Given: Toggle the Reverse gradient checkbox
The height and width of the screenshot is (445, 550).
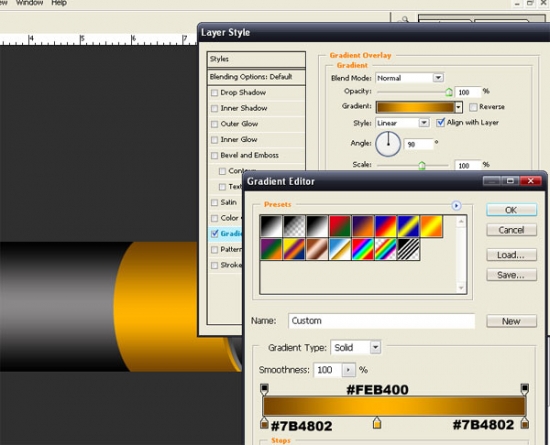Looking at the screenshot, I should point(473,107).
